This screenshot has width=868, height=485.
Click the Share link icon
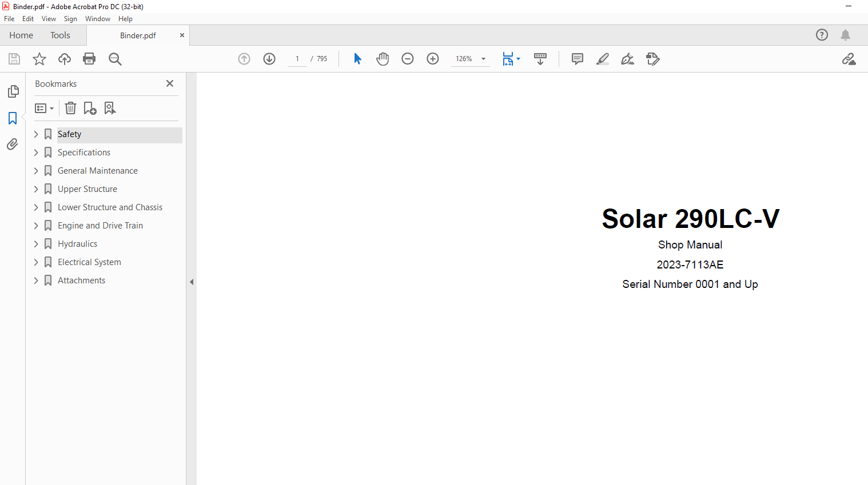tap(849, 59)
